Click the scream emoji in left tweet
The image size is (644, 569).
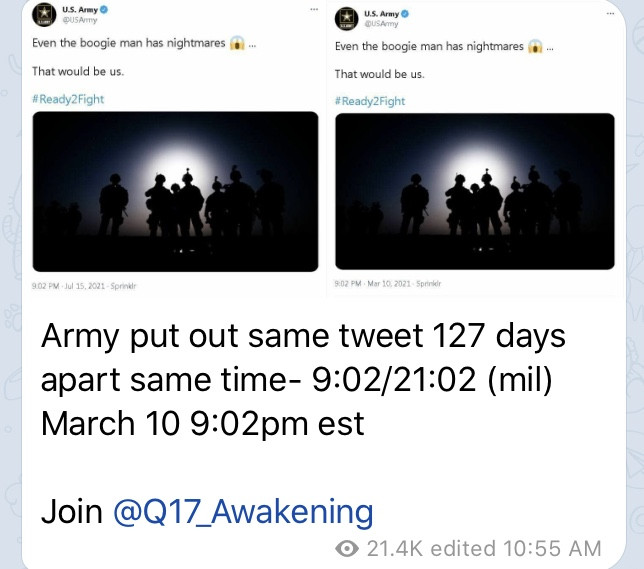pos(237,45)
